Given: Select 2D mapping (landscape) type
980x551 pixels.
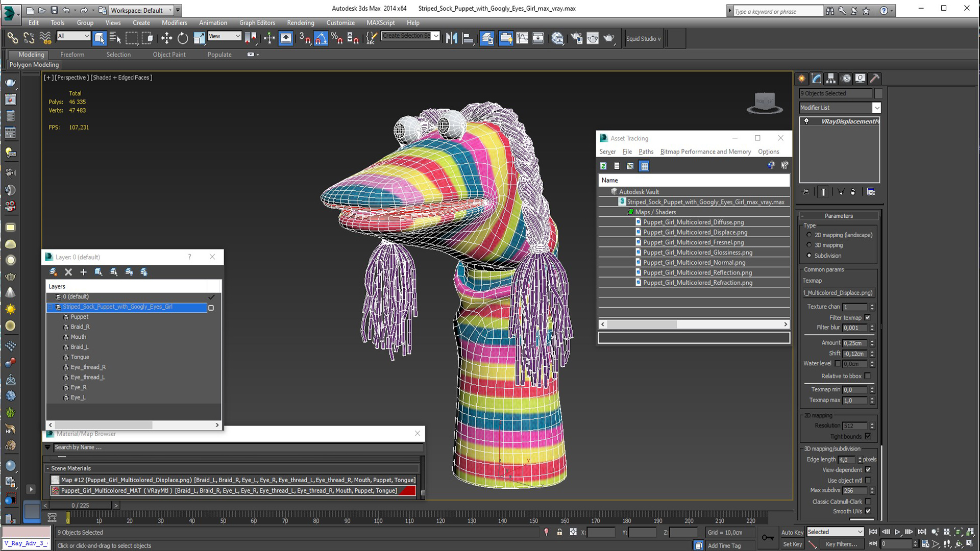Looking at the screenshot, I should click(x=809, y=235).
